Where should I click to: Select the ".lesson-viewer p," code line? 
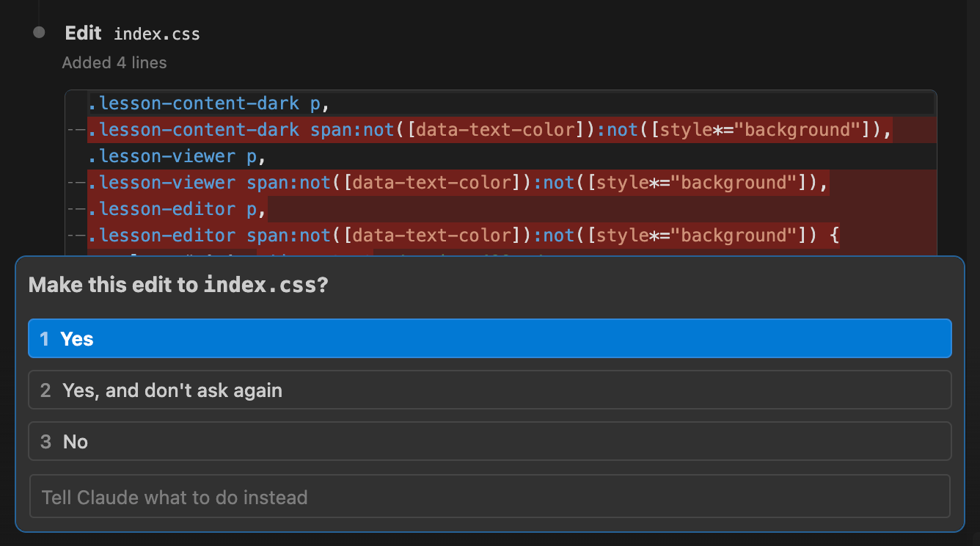click(176, 156)
